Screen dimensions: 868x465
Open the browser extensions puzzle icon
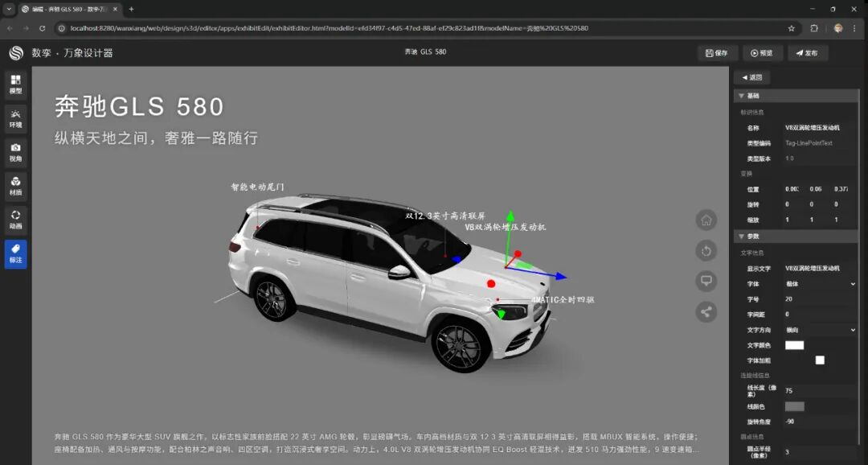point(814,28)
